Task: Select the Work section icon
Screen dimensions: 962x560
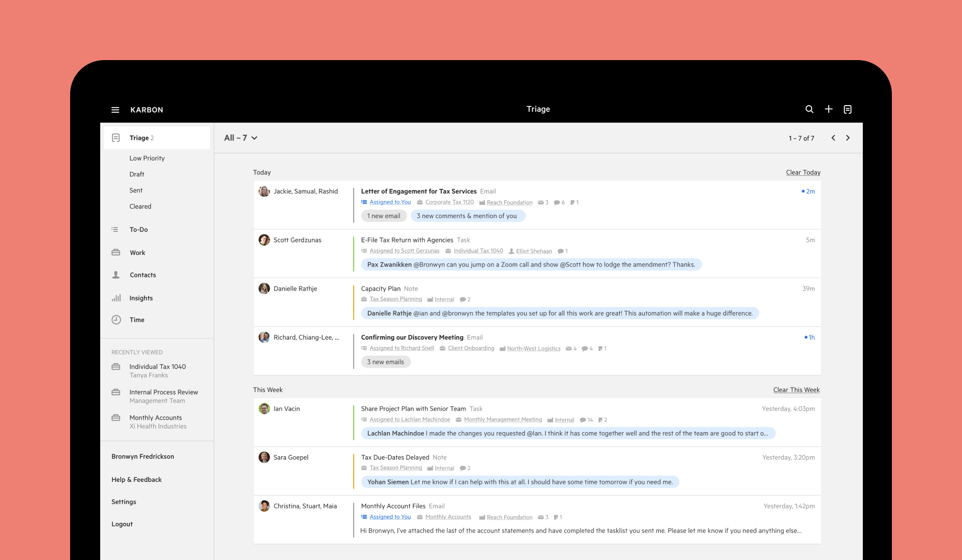Action: pos(116,252)
